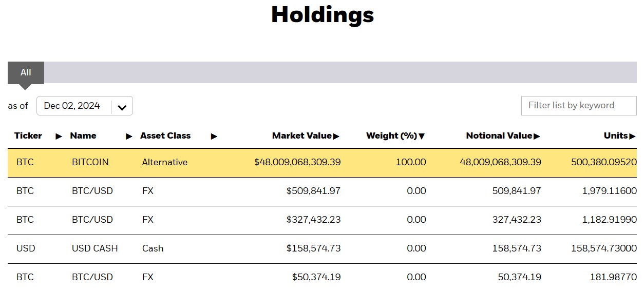Toggle Weight (%) descending sort arrow
The height and width of the screenshot is (291, 644).
(422, 137)
